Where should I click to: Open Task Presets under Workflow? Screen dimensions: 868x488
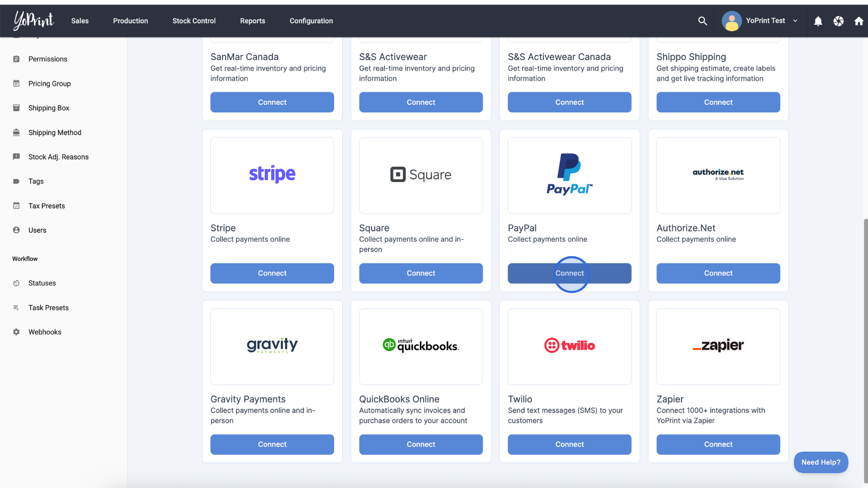(x=48, y=308)
